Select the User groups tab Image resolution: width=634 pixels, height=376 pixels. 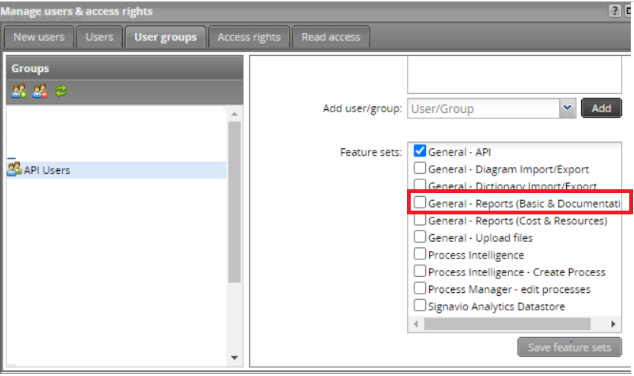[165, 37]
